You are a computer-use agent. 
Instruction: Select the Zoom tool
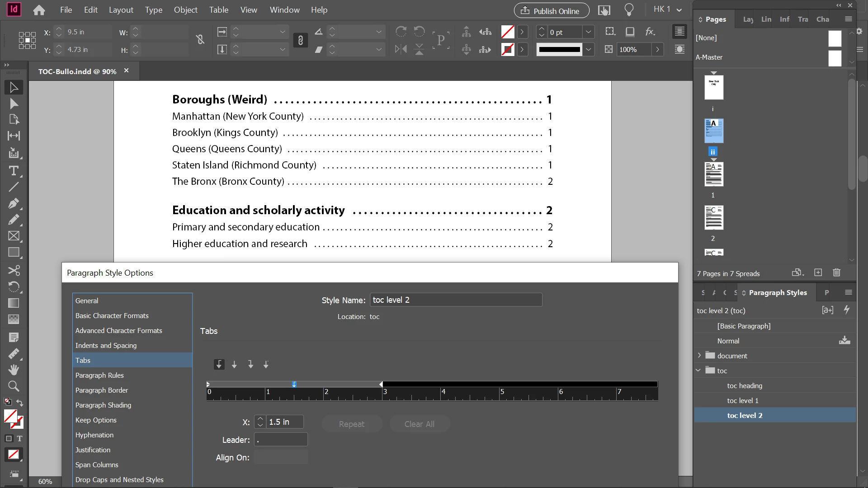pos(14,386)
